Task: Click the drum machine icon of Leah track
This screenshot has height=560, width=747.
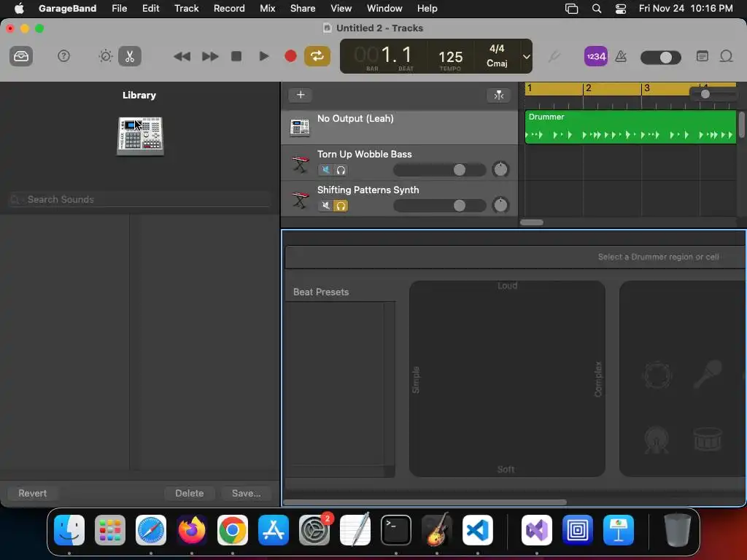Action: click(x=300, y=127)
